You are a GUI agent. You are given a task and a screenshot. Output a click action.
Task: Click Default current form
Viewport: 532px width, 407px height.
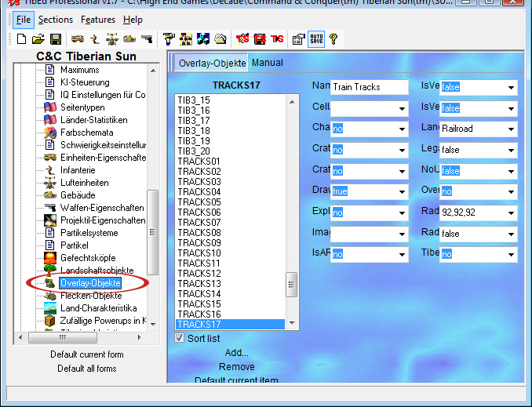pyautogui.click(x=87, y=354)
